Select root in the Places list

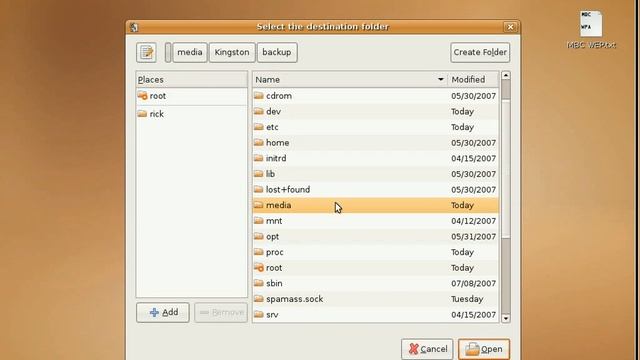pos(192,96)
